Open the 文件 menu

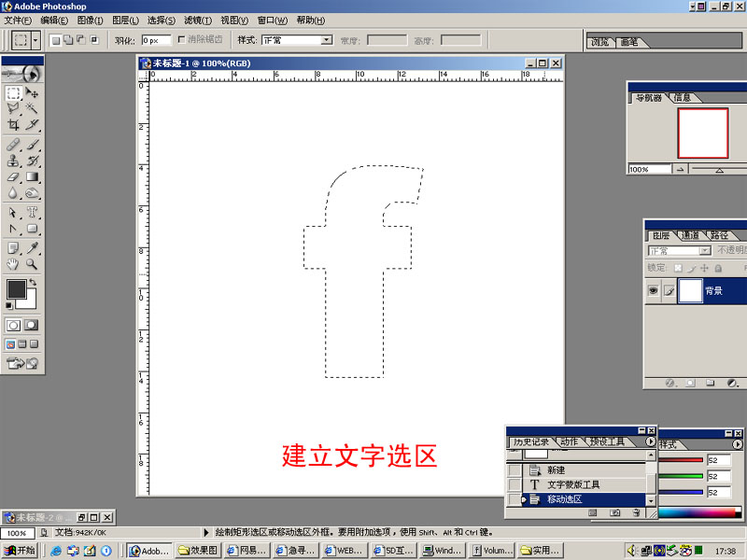(18, 21)
